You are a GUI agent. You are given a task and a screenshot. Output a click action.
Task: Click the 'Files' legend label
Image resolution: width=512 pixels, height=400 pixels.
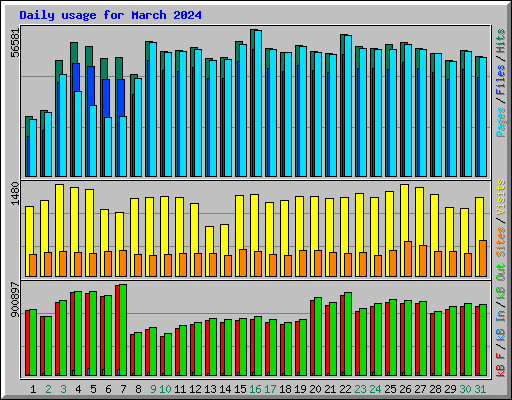[501, 80]
